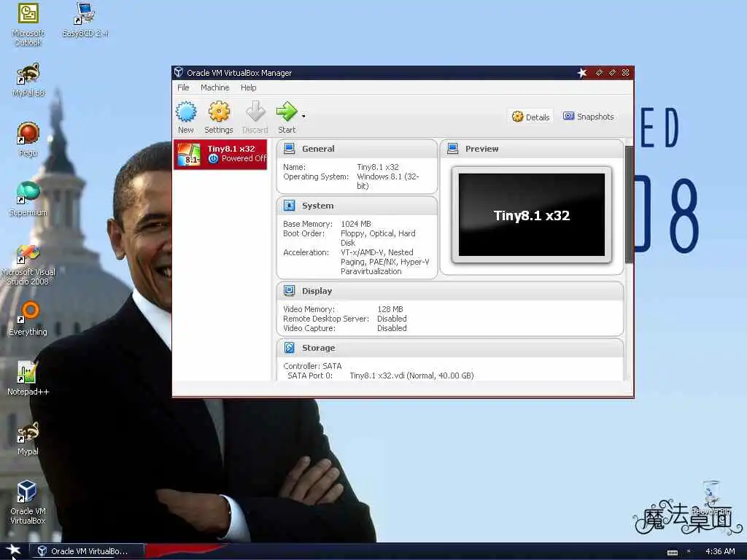
Task: Click the star Start button on taskbar
Action: coord(13,551)
